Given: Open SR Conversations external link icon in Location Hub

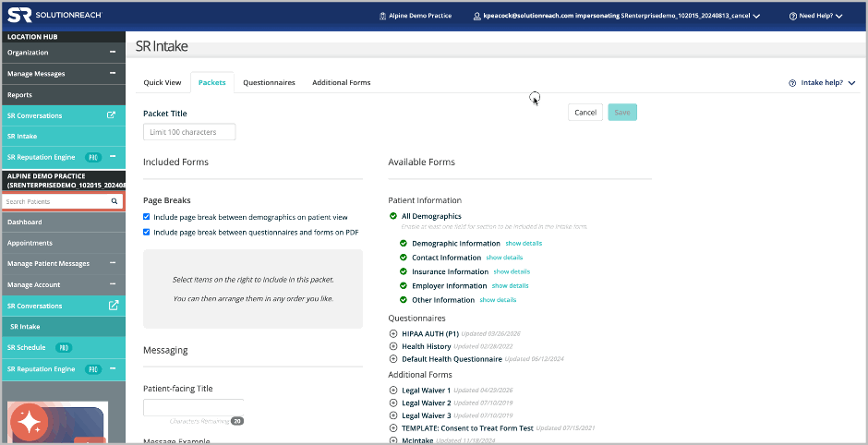Looking at the screenshot, I should pyautogui.click(x=111, y=115).
